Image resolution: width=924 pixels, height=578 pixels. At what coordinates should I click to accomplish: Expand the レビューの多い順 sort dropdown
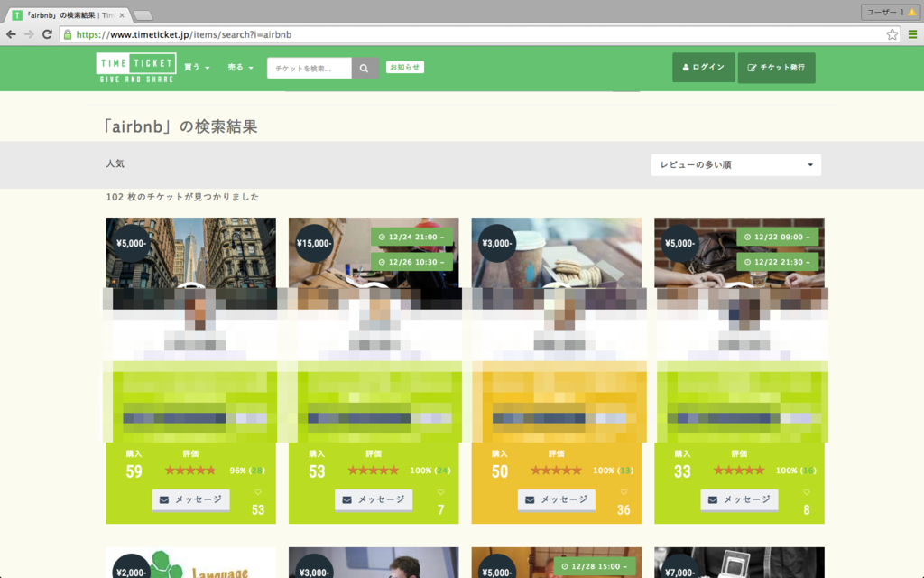pos(736,165)
